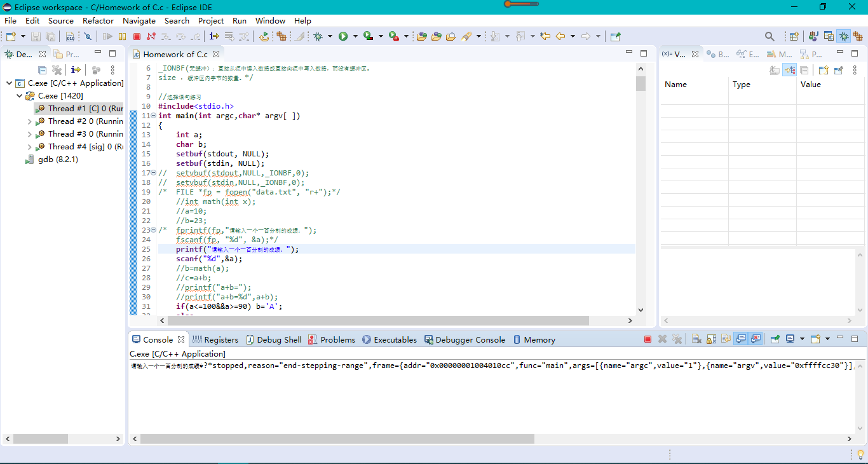Click Last Edit Location arrow icon
The width and height of the screenshot is (868, 464).
(545, 36)
